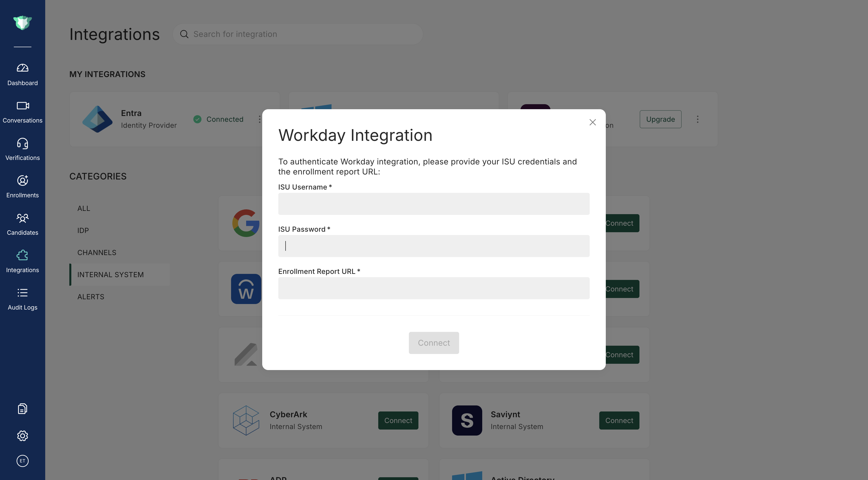Screen dimensions: 868x480
Task: Click the ET user avatar
Action: [23, 460]
